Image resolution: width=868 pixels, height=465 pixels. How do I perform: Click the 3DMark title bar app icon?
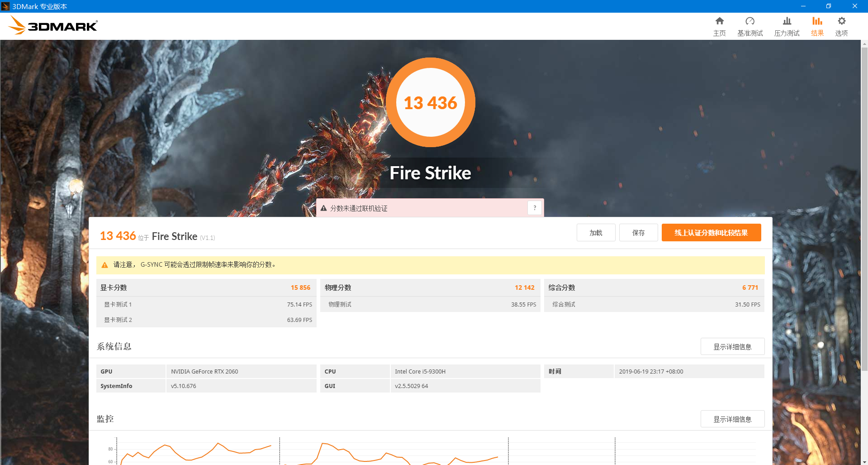pyautogui.click(x=5, y=6)
